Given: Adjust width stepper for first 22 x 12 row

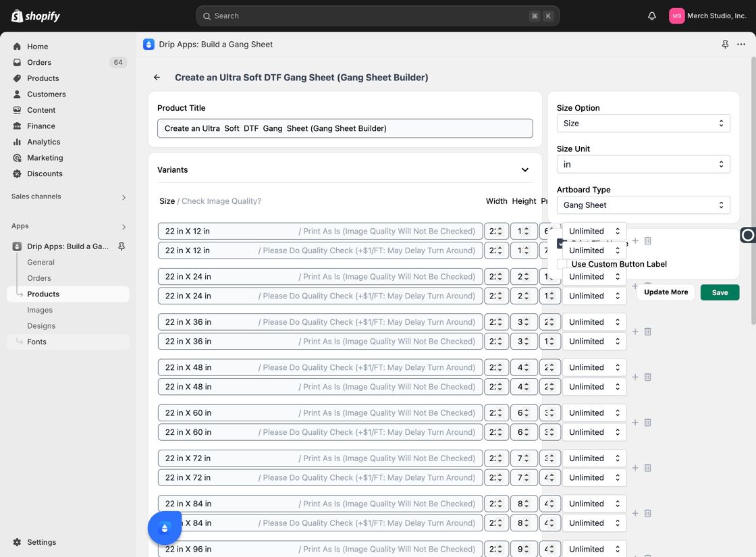Looking at the screenshot, I should [500, 231].
